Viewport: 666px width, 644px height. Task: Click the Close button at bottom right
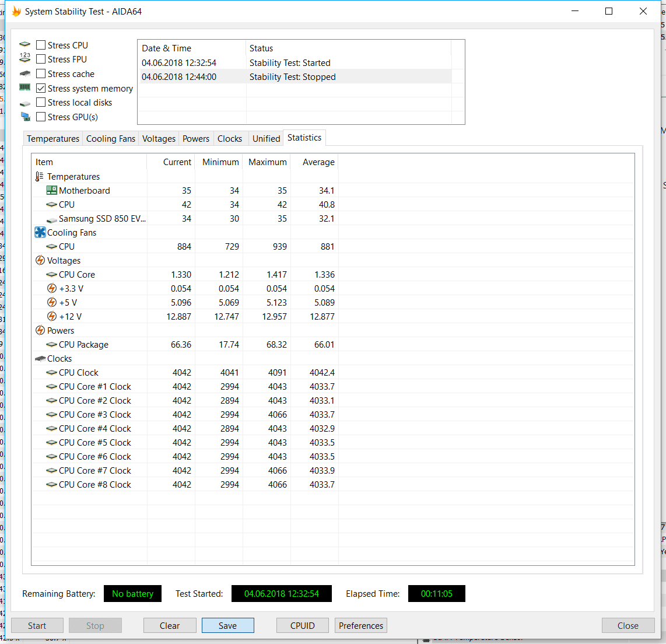628,625
